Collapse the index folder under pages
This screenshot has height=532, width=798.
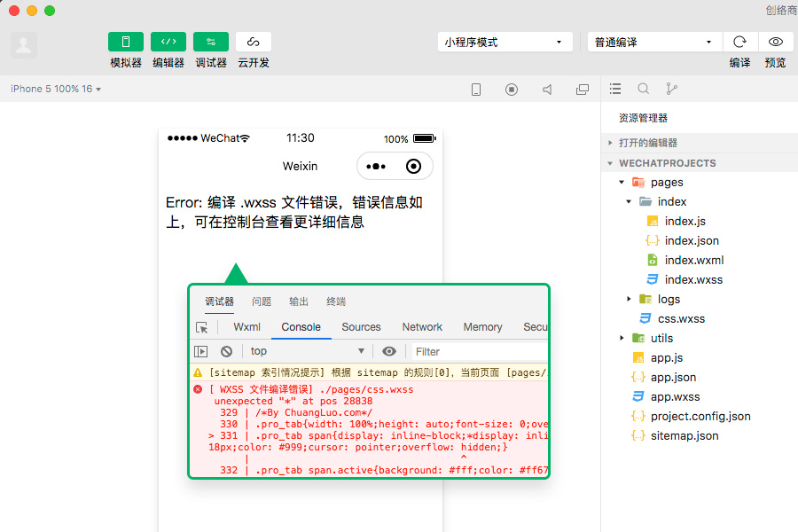point(628,201)
